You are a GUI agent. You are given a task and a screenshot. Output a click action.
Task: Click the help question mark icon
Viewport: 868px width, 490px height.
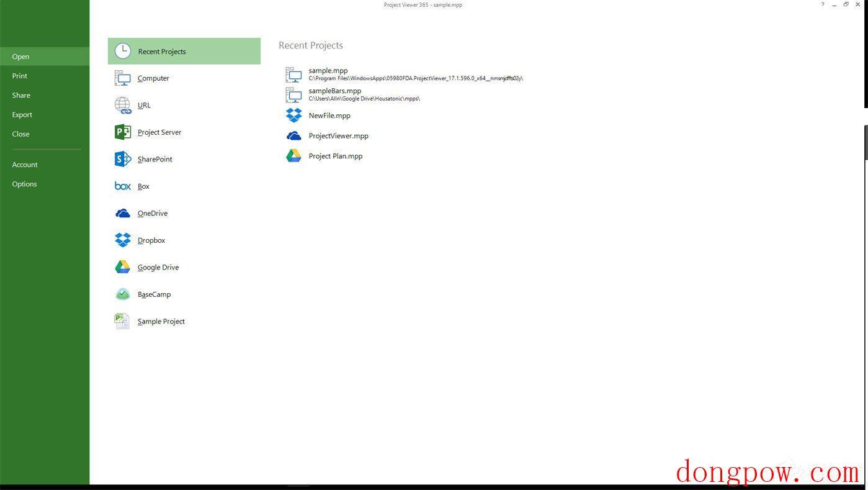823,4
